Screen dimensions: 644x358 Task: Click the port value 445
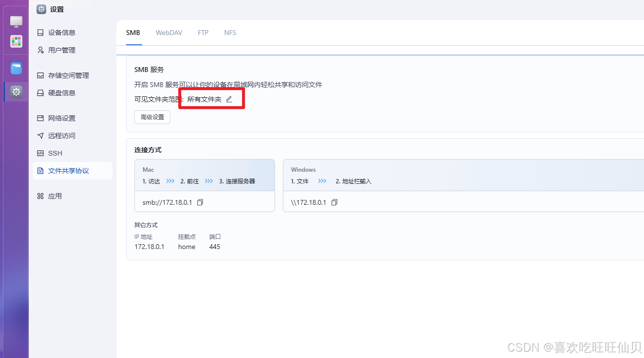click(x=215, y=247)
